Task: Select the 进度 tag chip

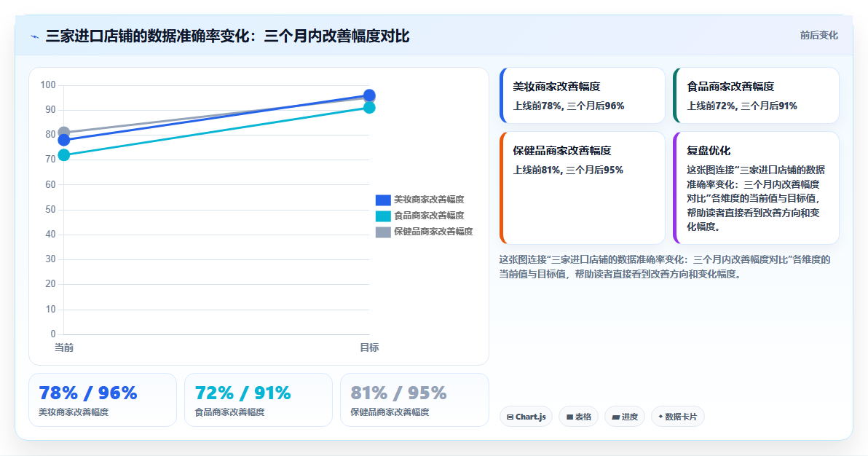Action: point(625,417)
